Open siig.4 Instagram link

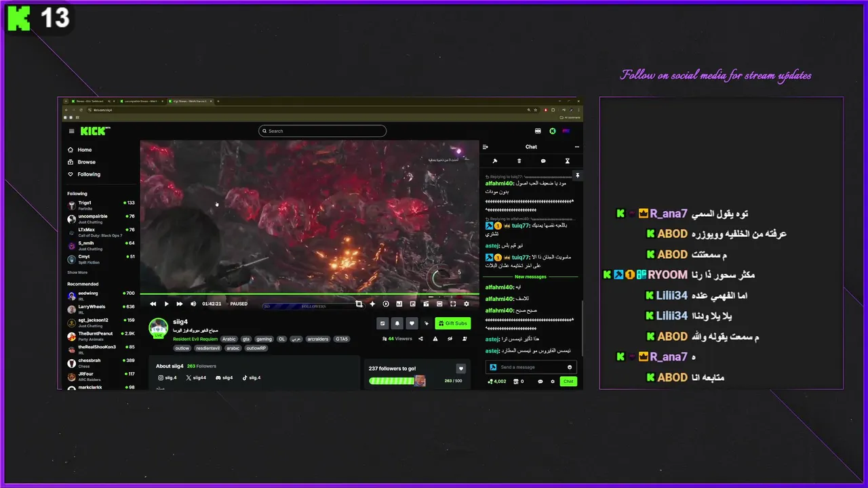coord(167,378)
